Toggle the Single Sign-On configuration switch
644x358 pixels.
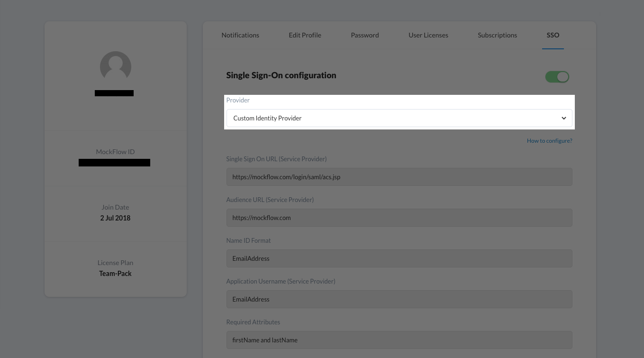557,77
